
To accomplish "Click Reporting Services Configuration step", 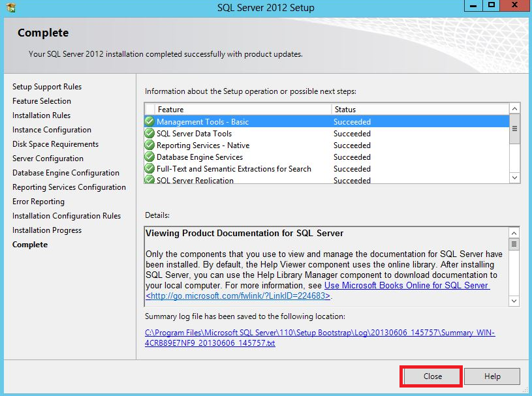I will pyautogui.click(x=69, y=187).
